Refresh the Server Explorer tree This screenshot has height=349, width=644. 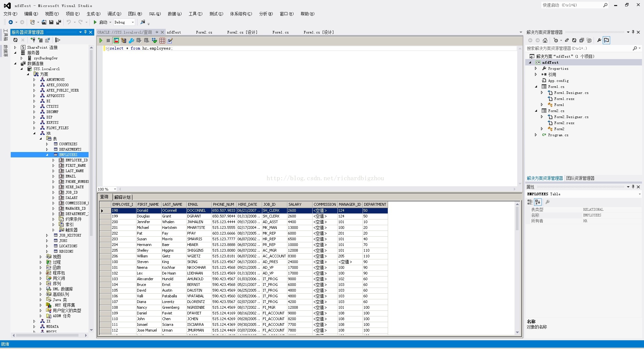(15, 40)
